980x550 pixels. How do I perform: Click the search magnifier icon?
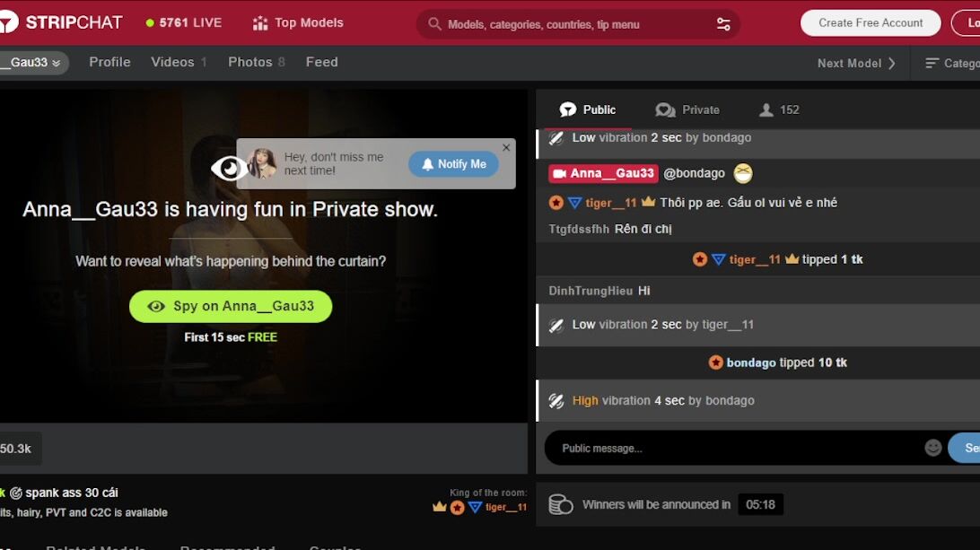click(434, 23)
